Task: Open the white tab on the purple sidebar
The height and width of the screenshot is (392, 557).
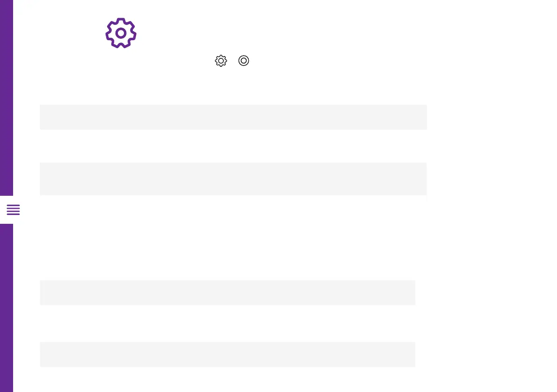Action: [13, 210]
